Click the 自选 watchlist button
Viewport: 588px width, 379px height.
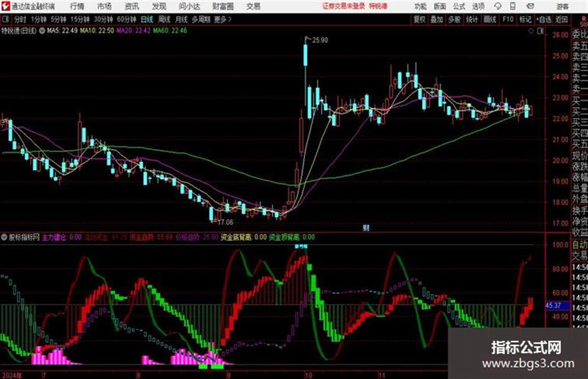(x=543, y=19)
